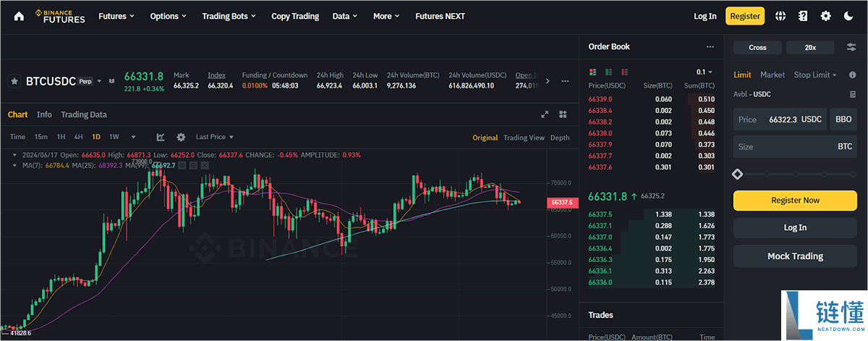
Task: Open the 20x leverage button
Action: (x=810, y=47)
